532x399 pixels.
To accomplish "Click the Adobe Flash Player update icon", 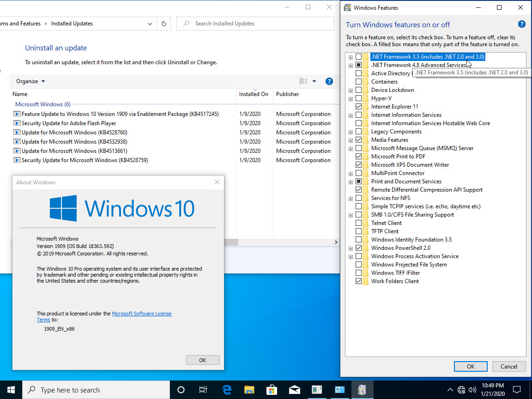I will (17, 123).
